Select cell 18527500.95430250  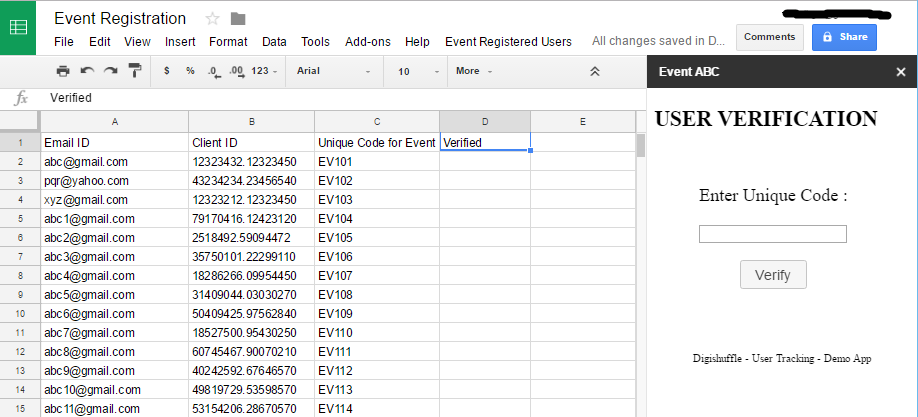coord(252,333)
